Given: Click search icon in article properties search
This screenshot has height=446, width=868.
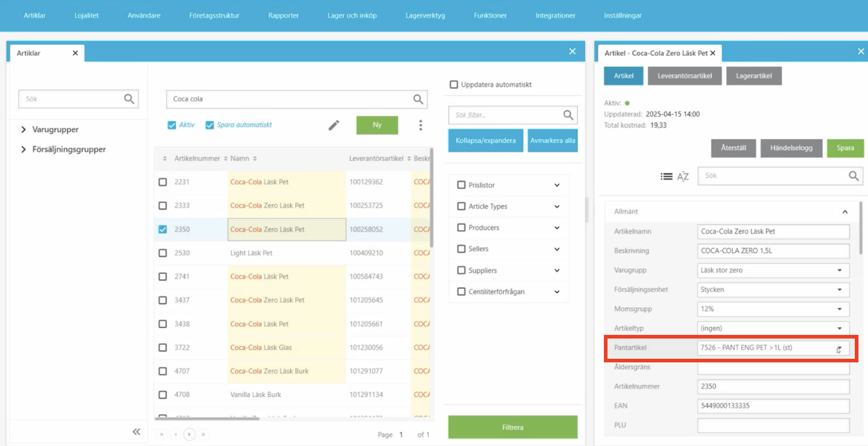Looking at the screenshot, I should pyautogui.click(x=853, y=176).
